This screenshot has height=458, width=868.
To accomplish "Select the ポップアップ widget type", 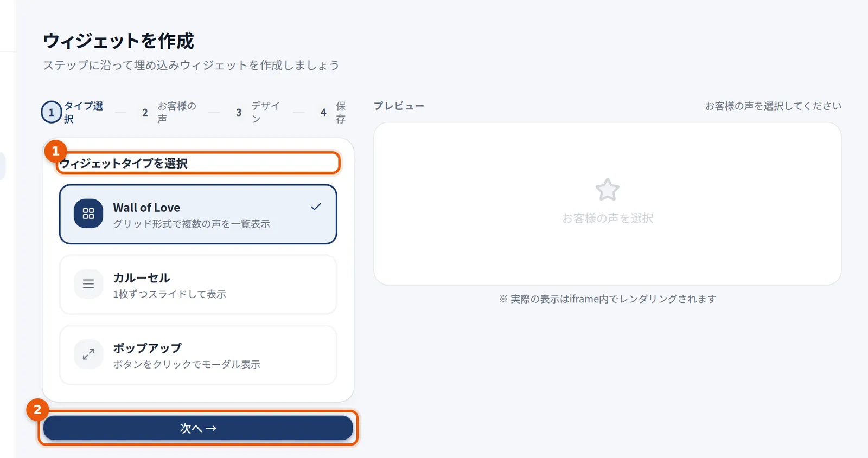I will pyautogui.click(x=198, y=355).
